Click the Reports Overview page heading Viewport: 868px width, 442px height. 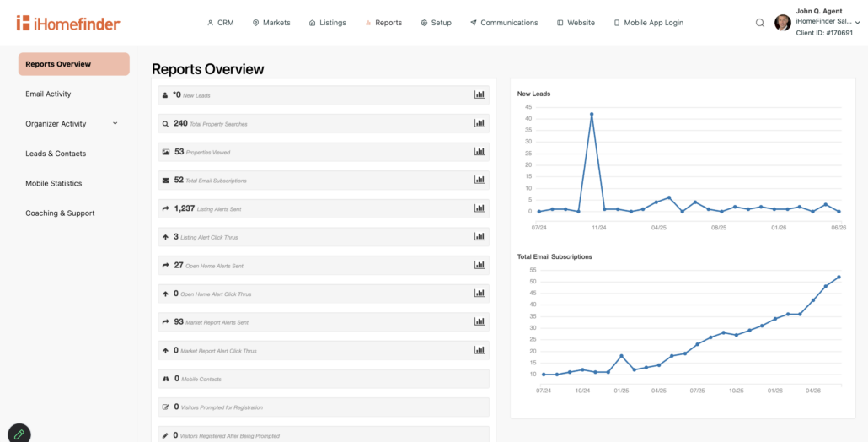(207, 69)
